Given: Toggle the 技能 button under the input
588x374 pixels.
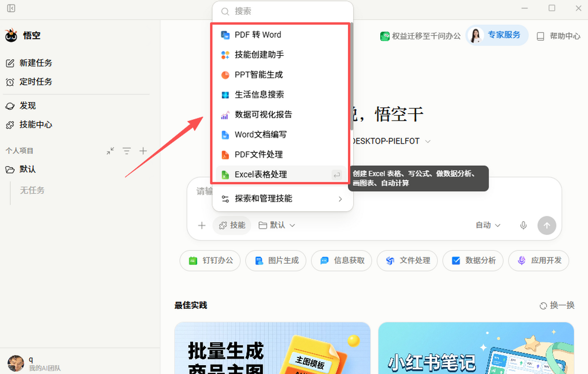Looking at the screenshot, I should (x=232, y=225).
